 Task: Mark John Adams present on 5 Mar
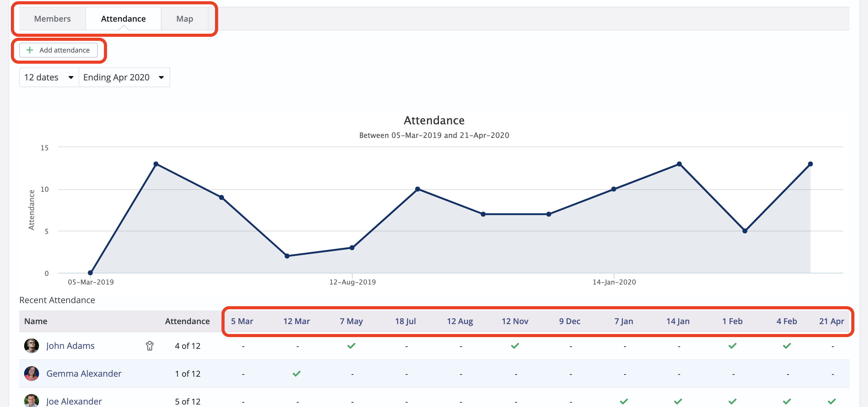pos(243,346)
